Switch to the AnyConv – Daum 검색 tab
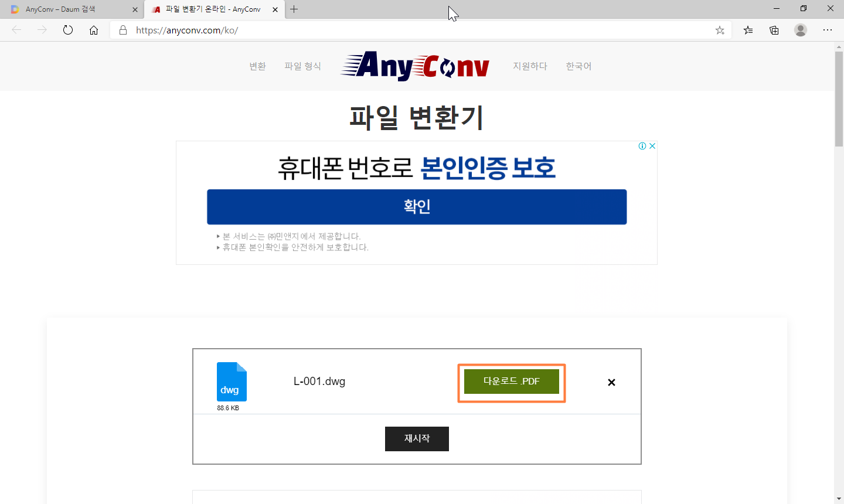Viewport: 844px width, 504px height. 72,9
